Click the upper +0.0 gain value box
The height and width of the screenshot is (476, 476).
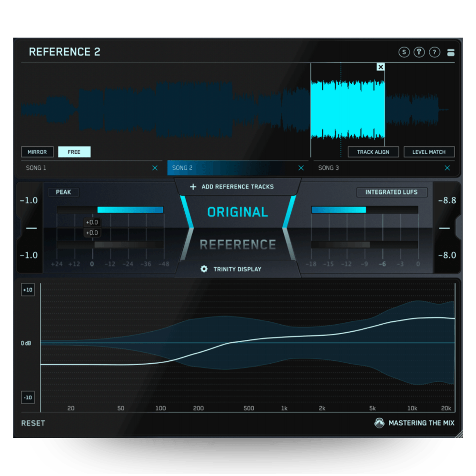(92, 222)
